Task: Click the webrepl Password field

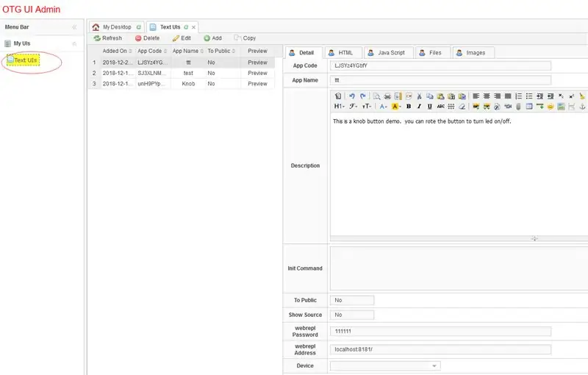Action: [x=440, y=332]
